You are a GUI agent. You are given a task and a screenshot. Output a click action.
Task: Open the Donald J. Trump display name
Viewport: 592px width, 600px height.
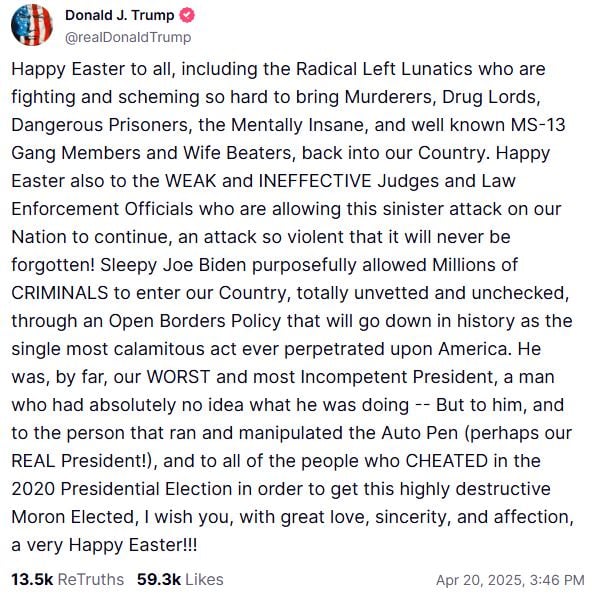[120, 15]
